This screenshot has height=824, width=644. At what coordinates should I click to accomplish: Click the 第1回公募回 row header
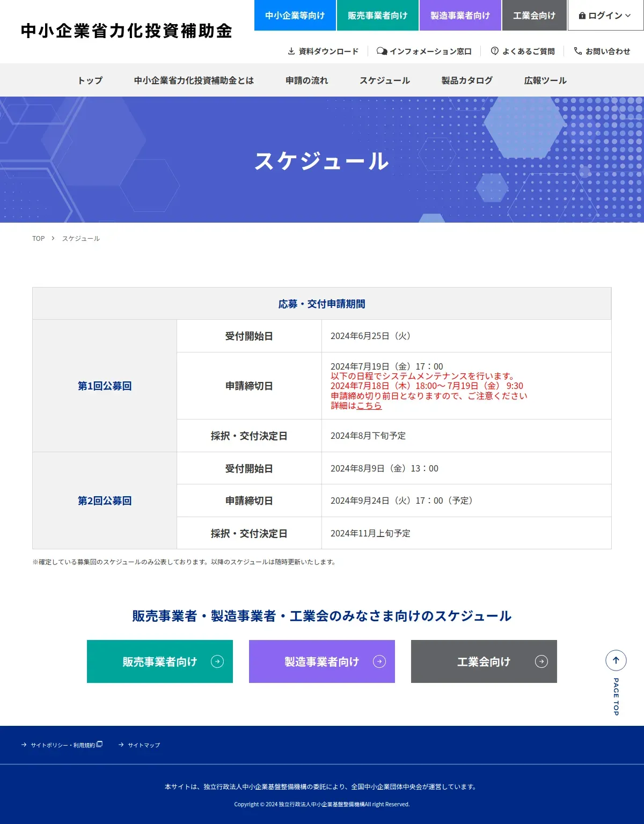pos(105,386)
